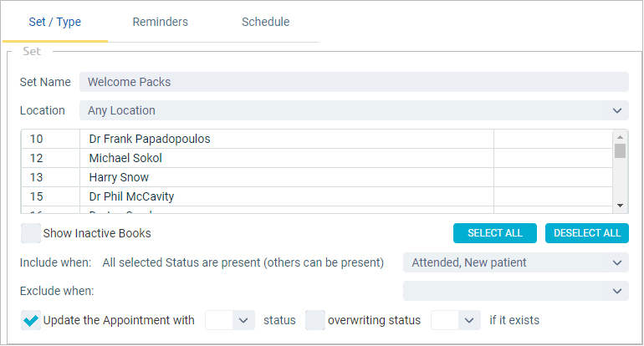Switch to the Reminders tab

coord(161,22)
